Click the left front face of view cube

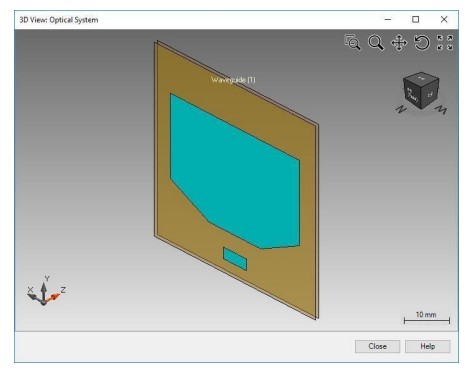(412, 96)
